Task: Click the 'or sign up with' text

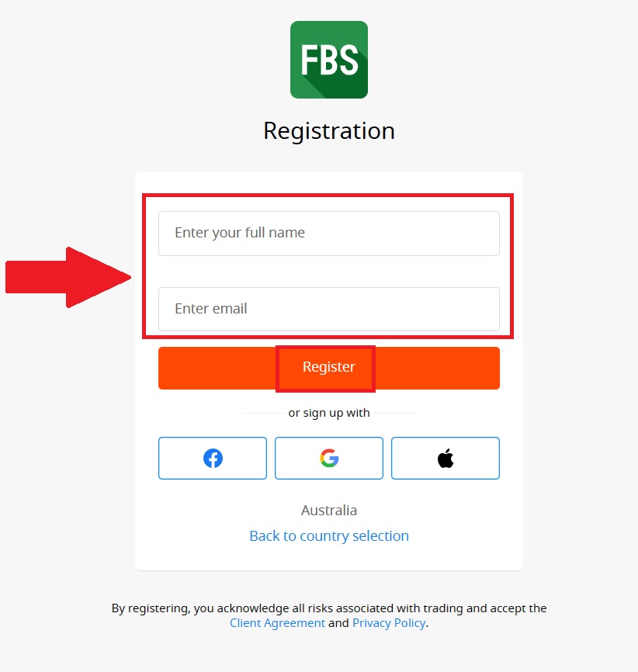Action: (329, 413)
